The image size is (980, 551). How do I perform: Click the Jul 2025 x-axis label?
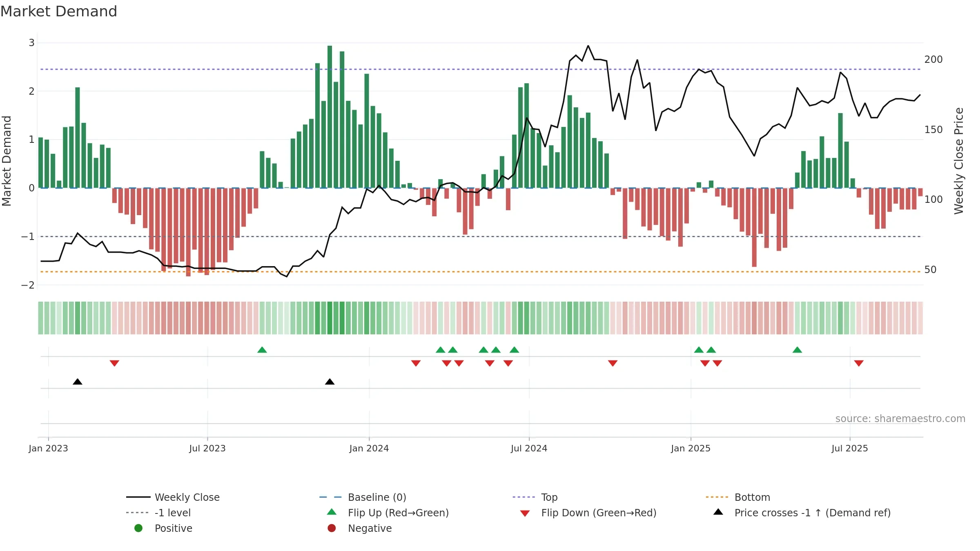tap(850, 449)
